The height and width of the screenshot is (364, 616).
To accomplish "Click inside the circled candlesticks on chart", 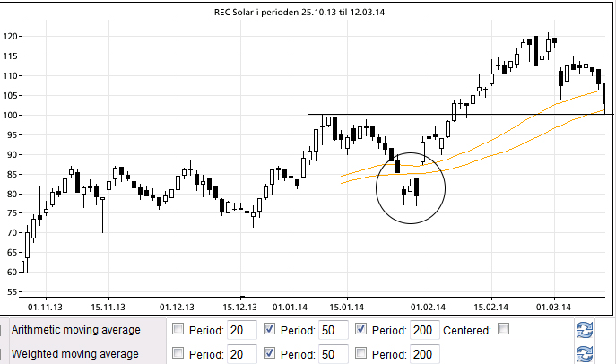I will click(411, 188).
